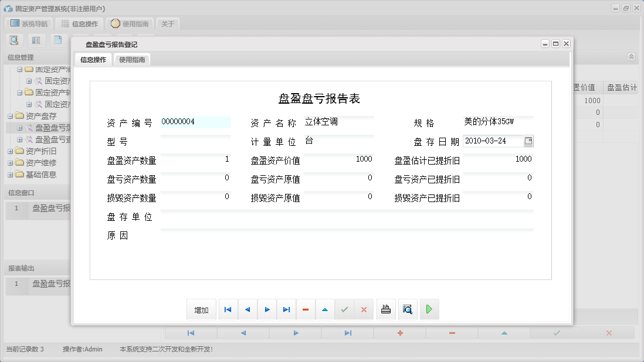The width and height of the screenshot is (644, 362).
Task: Collapse the 资产盘存 tree node
Action: coord(11,115)
